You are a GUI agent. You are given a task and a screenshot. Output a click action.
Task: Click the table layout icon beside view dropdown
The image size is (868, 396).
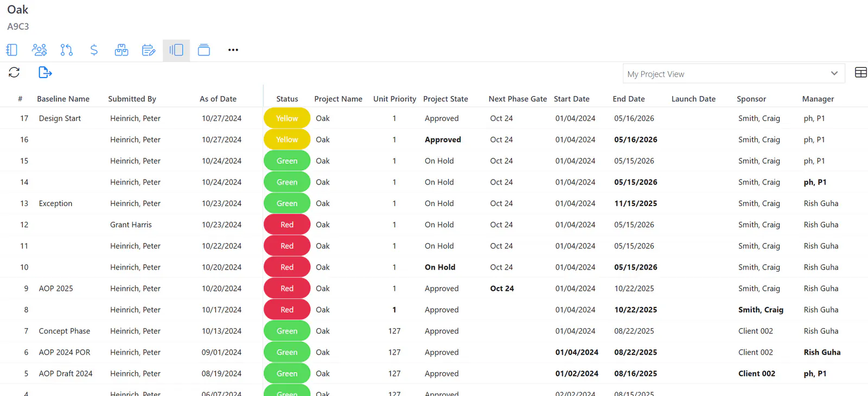pos(860,73)
